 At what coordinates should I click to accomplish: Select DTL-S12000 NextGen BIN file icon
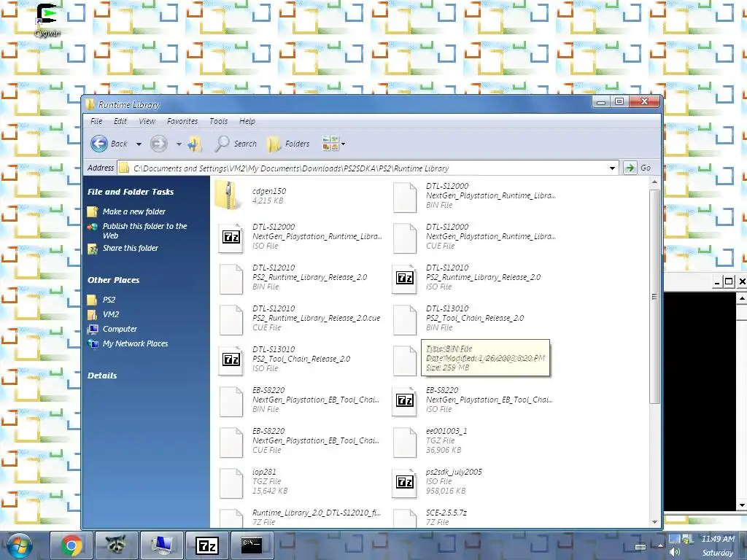click(x=404, y=196)
